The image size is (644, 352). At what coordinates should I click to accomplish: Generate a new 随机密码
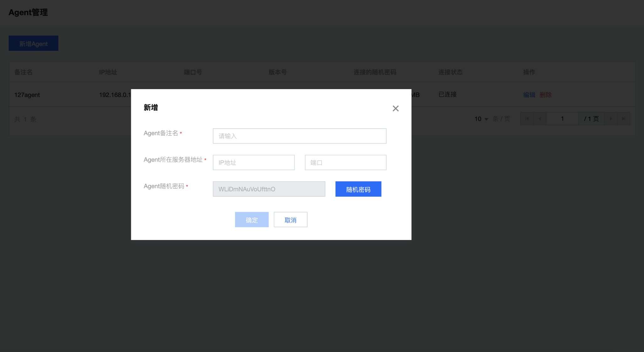(x=358, y=189)
